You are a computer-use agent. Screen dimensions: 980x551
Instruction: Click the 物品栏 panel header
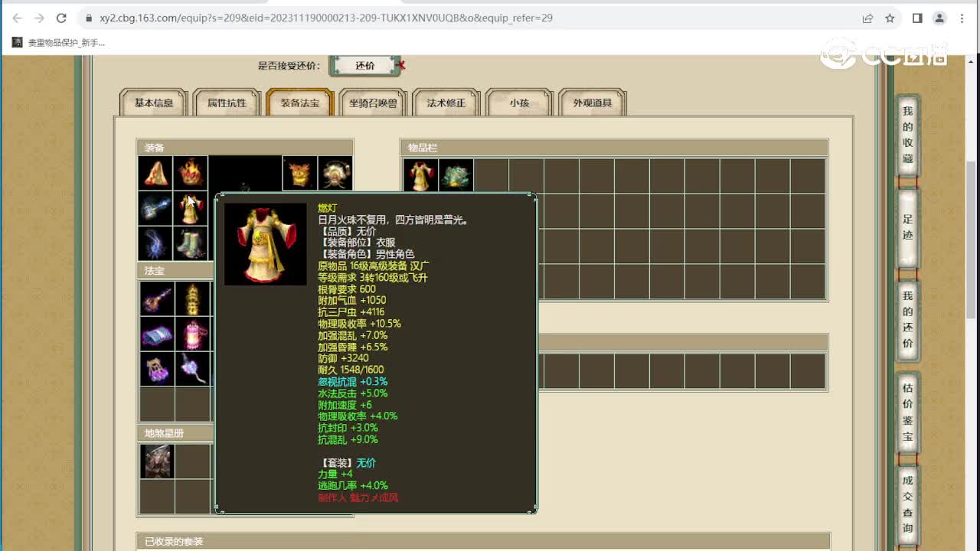click(x=614, y=148)
